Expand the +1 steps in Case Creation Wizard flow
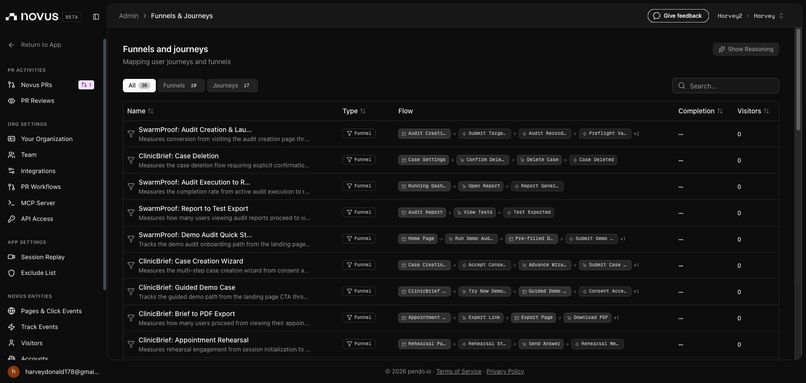This screenshot has height=383, width=806. pyautogui.click(x=636, y=265)
